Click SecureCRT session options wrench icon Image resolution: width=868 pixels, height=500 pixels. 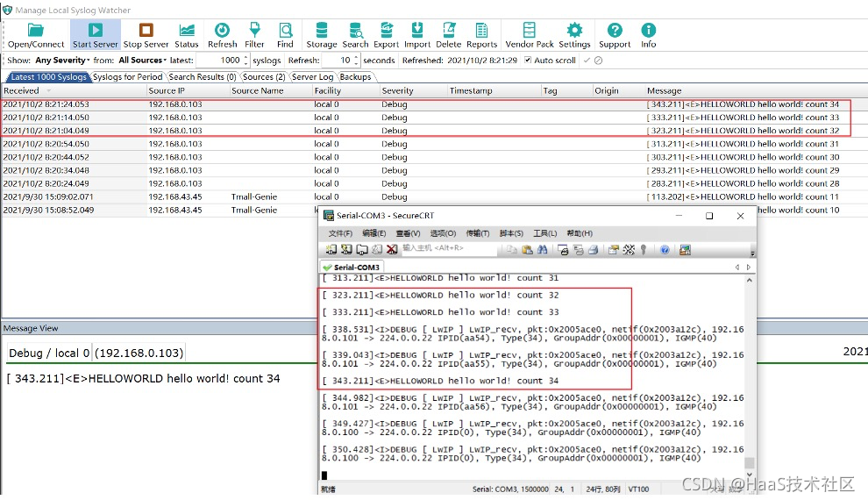click(629, 250)
